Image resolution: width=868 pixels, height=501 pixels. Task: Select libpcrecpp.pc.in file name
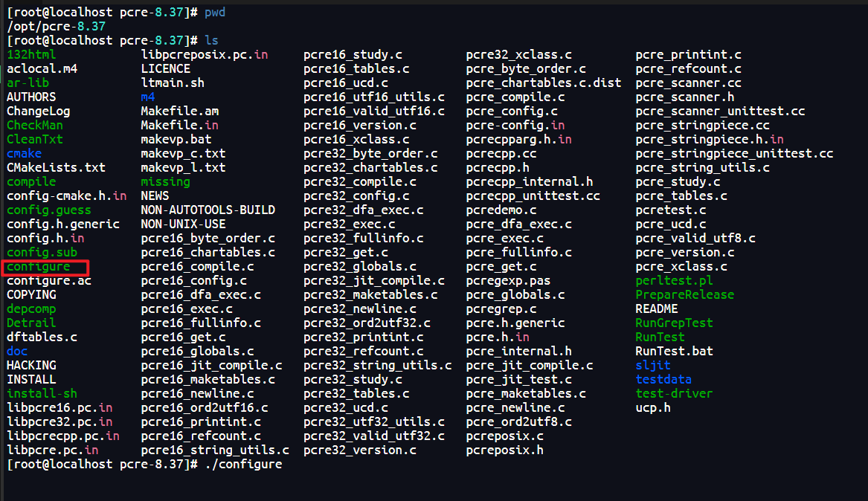(63, 436)
